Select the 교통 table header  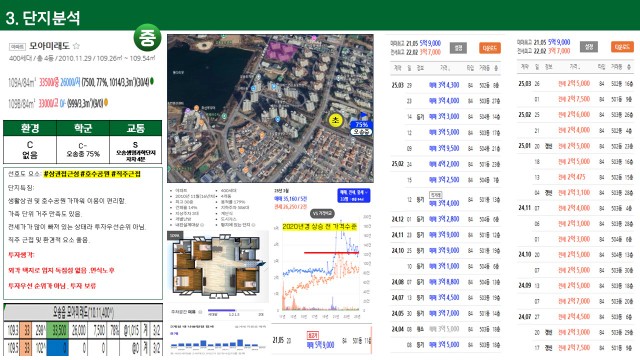(136, 128)
